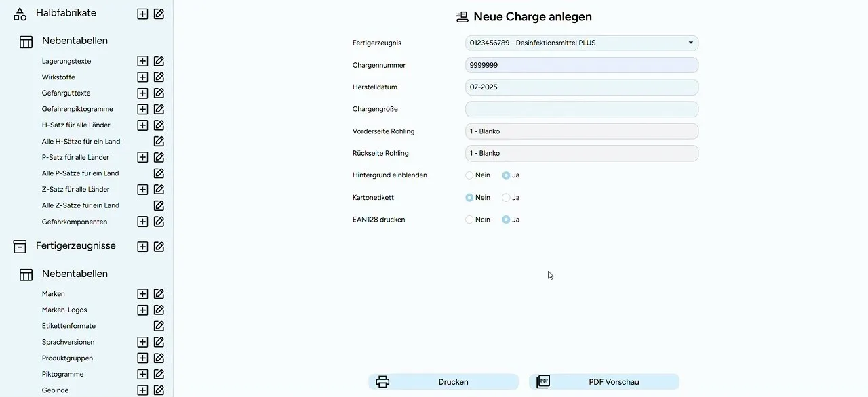The width and height of the screenshot is (868, 397).
Task: Add a new Gebinde entry
Action: (142, 390)
